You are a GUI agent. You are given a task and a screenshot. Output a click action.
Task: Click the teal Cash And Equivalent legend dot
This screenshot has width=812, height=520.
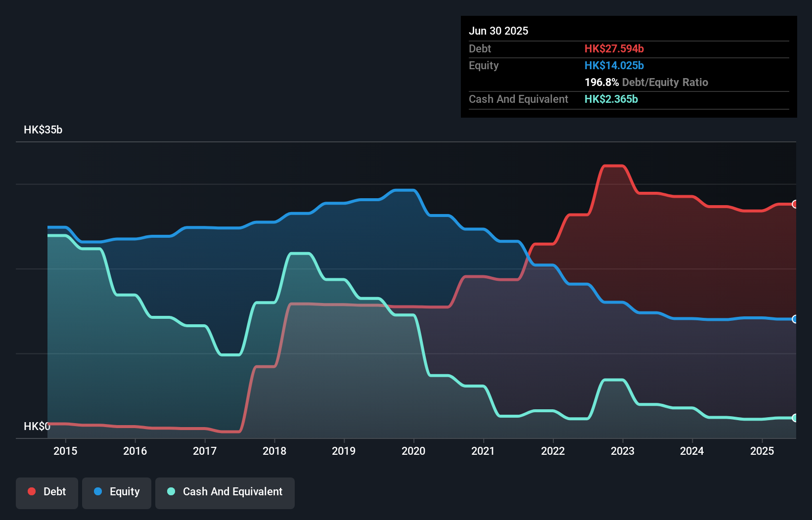click(170, 491)
